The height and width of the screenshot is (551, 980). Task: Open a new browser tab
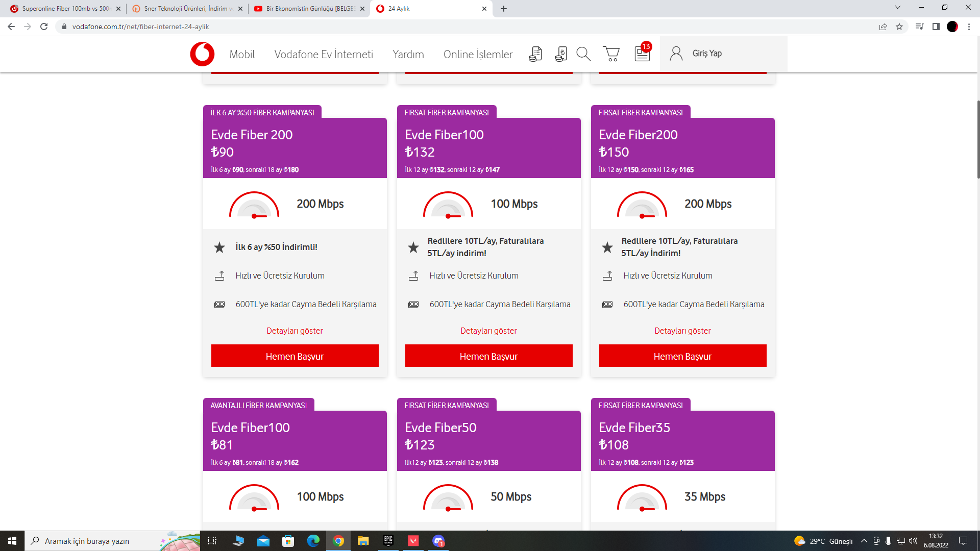504,9
